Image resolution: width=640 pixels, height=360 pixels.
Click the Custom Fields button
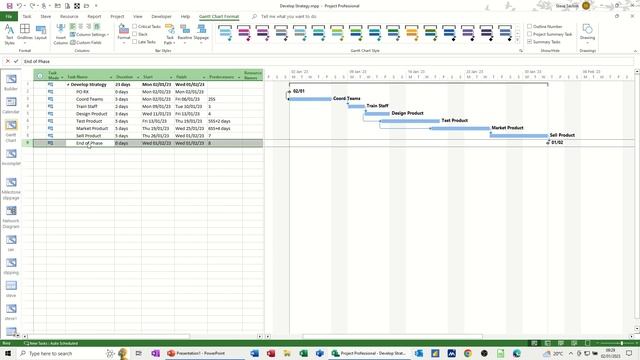(x=86, y=42)
